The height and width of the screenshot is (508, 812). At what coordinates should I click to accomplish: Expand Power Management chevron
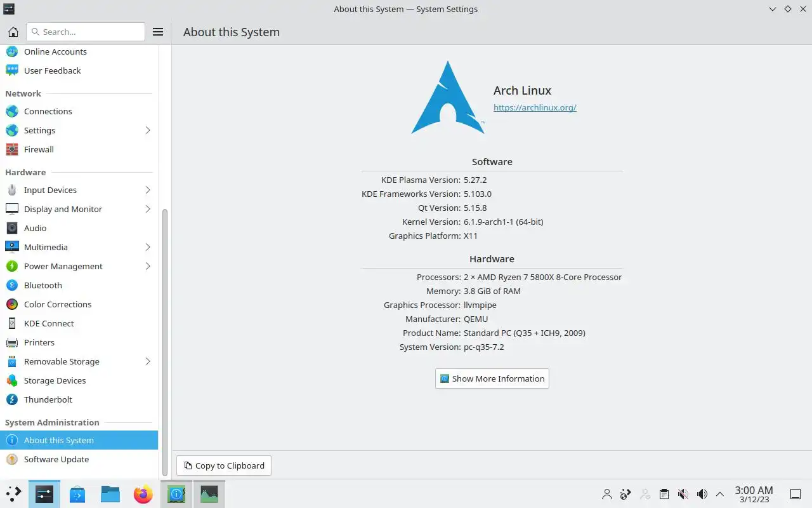(x=148, y=266)
